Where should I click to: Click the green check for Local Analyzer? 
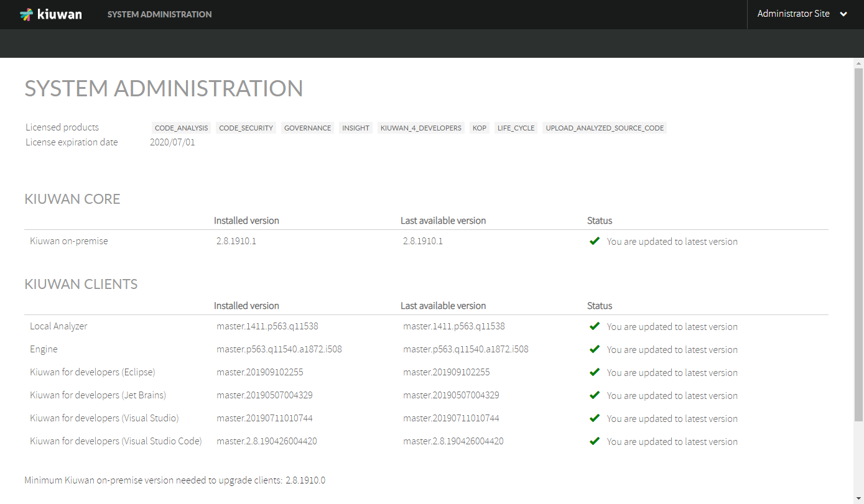click(595, 326)
